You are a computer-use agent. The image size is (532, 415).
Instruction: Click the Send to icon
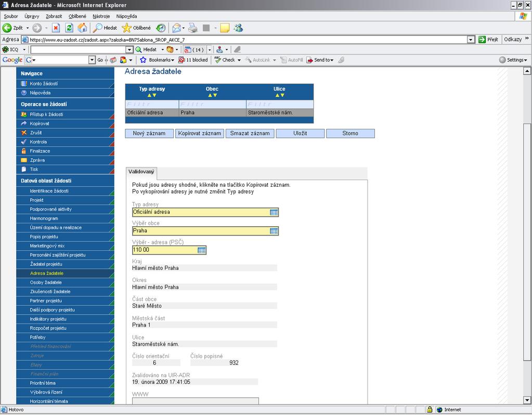pos(309,60)
